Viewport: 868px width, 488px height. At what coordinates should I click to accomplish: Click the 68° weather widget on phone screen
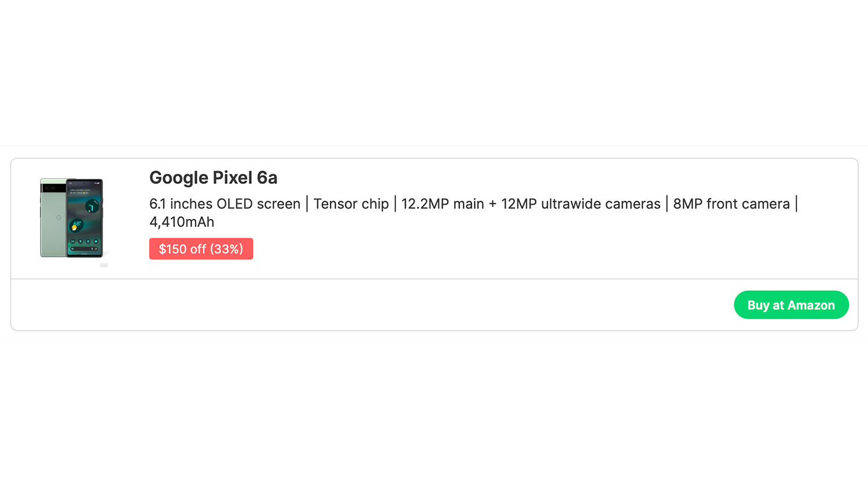pyautogui.click(x=76, y=225)
